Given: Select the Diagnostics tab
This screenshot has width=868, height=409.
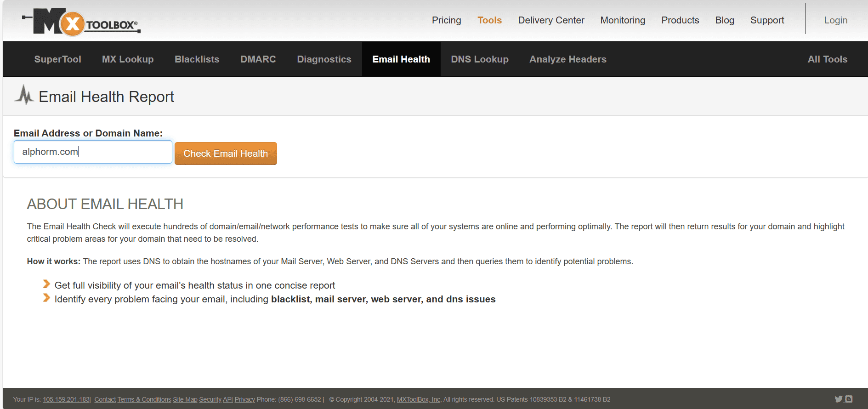Looking at the screenshot, I should [324, 59].
